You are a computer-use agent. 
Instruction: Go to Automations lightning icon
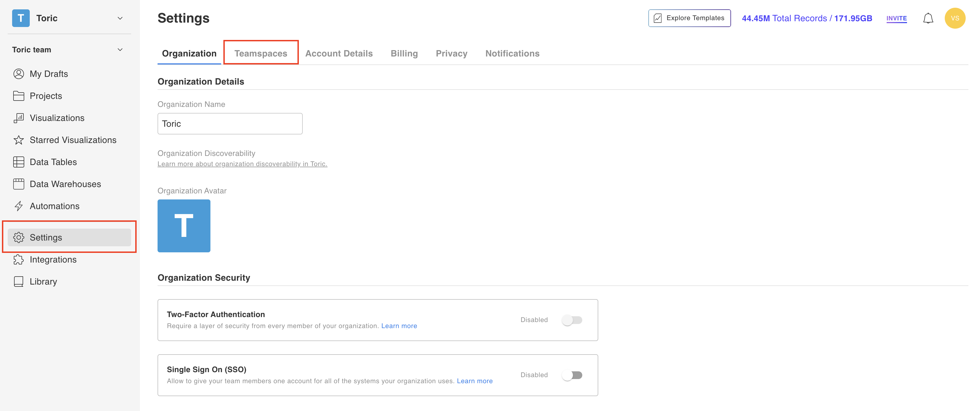19,206
